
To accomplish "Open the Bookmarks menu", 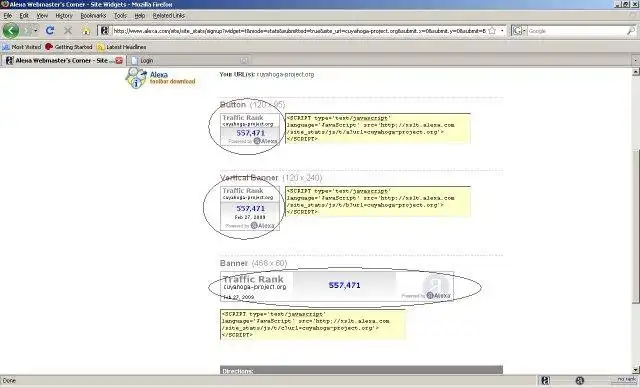I will [93, 16].
